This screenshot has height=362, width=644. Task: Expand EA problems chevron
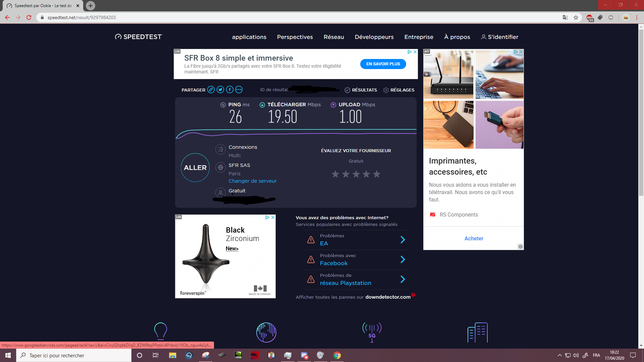tap(403, 240)
